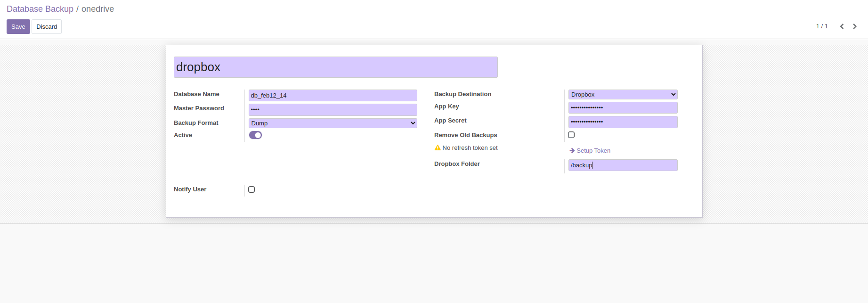Click the onedrive breadcrumb text
Viewport: 868px width, 303px height.
pos(97,9)
